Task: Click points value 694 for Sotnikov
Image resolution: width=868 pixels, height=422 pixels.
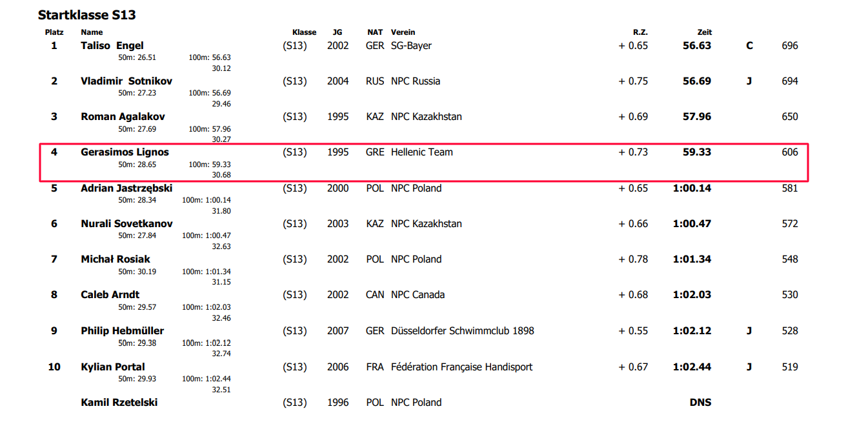Action: (x=790, y=81)
